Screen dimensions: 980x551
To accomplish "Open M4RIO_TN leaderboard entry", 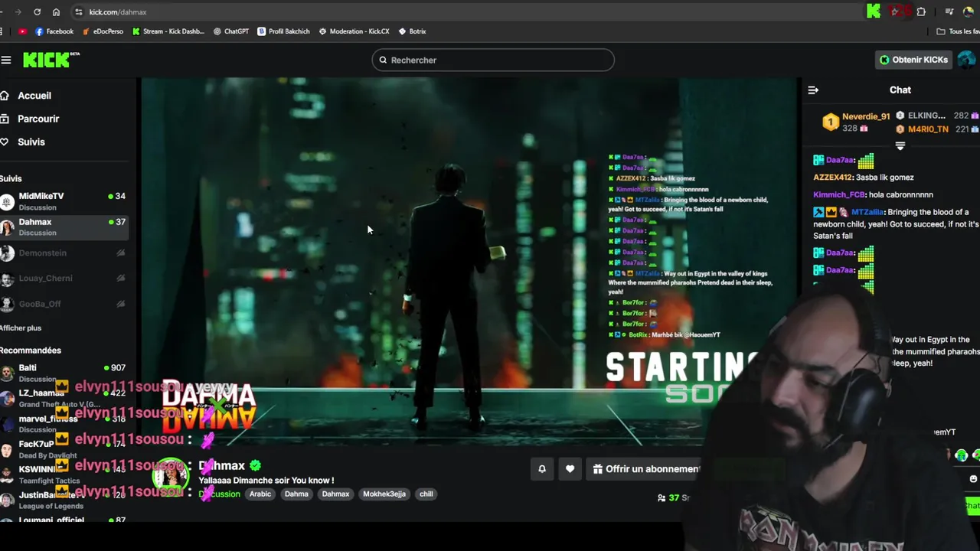I will pos(937,129).
